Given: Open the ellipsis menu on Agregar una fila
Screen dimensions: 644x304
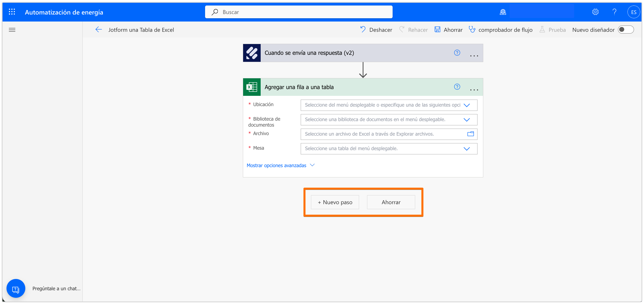Looking at the screenshot, I should pos(474,90).
